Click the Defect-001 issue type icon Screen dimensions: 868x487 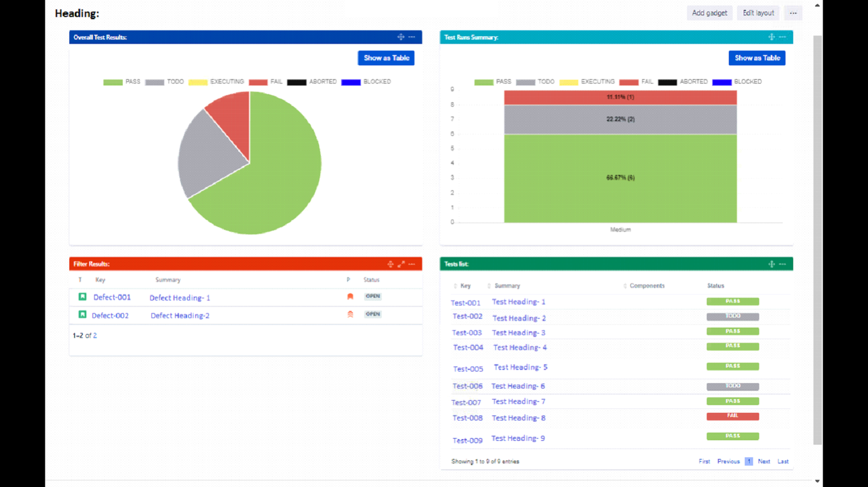[x=83, y=297]
